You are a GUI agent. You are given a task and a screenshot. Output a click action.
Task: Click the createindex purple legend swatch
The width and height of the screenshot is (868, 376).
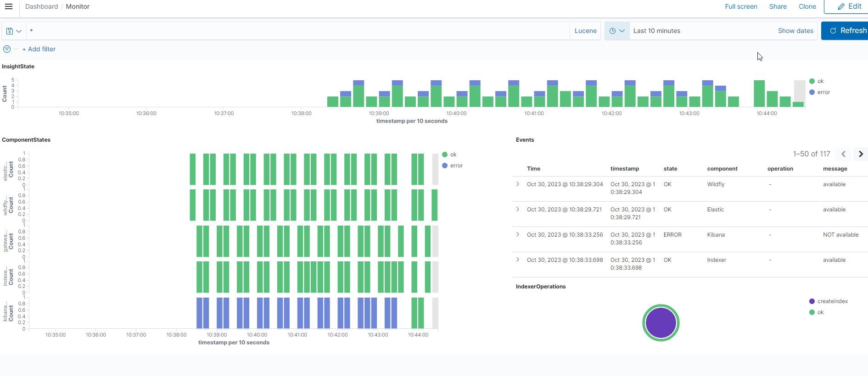pos(812,301)
